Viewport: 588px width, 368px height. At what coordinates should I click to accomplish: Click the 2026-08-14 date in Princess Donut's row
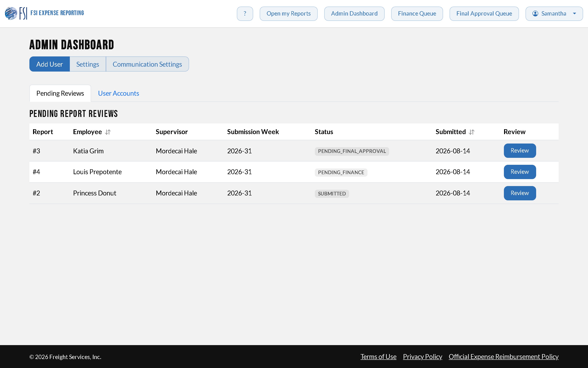(453, 193)
